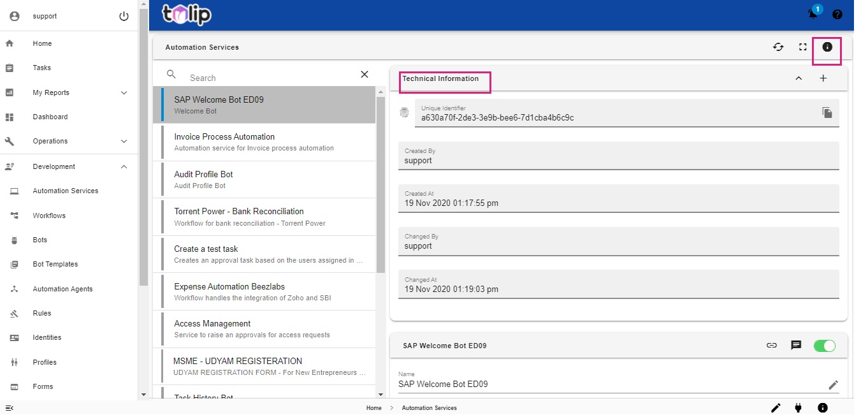Expand the Operations menu

point(124,141)
